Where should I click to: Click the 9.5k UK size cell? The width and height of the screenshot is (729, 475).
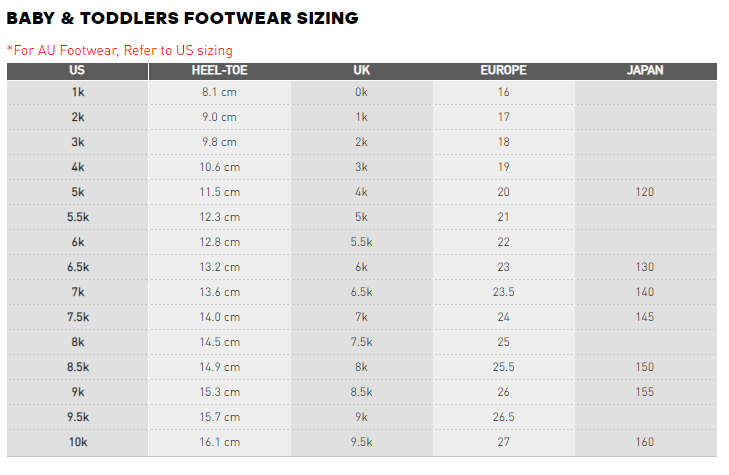coord(362,442)
